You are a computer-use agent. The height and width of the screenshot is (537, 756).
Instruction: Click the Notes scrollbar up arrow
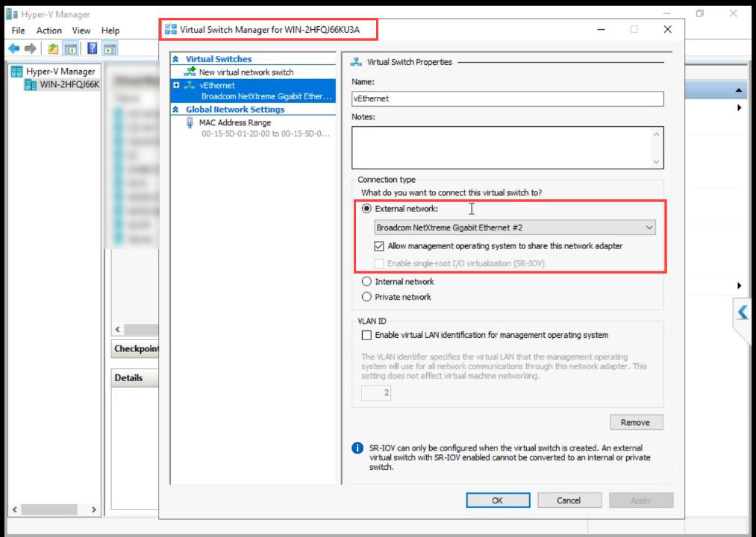656,134
